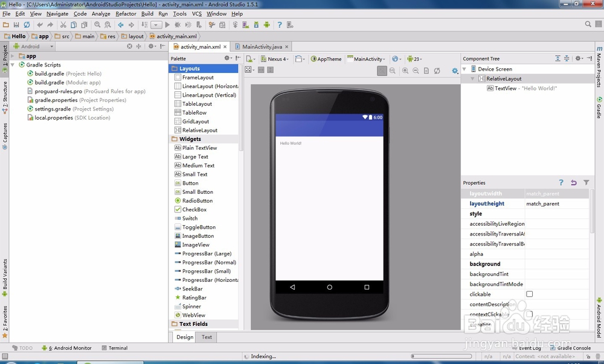Open the Tools menu
Screen dimensions: 604x364
click(179, 13)
